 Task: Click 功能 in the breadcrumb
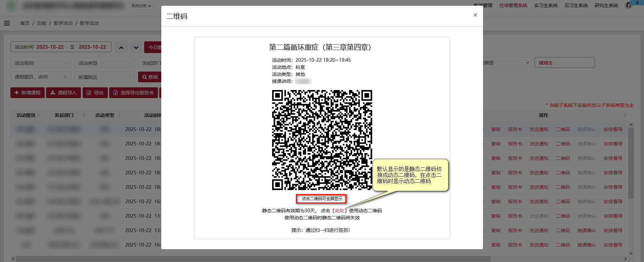(42, 23)
